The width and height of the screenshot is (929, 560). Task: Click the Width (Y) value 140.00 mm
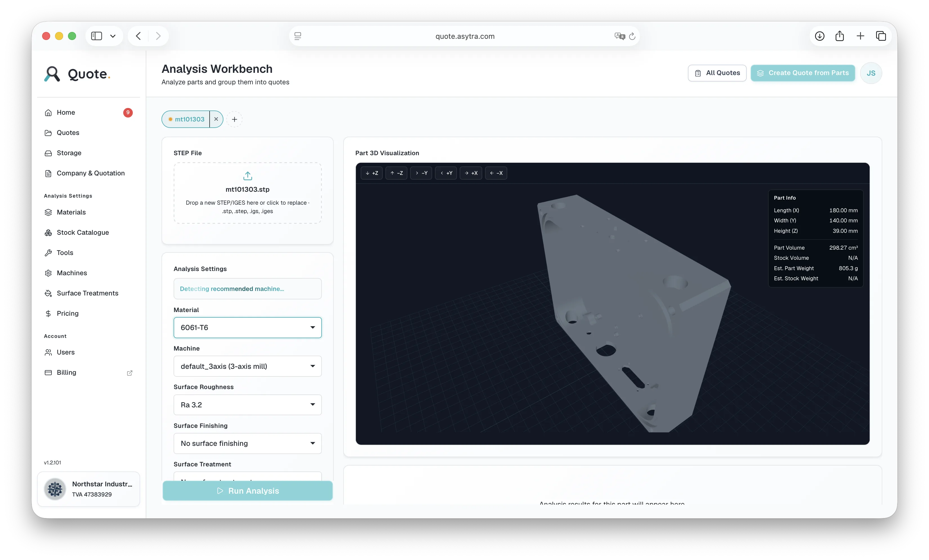[843, 220]
